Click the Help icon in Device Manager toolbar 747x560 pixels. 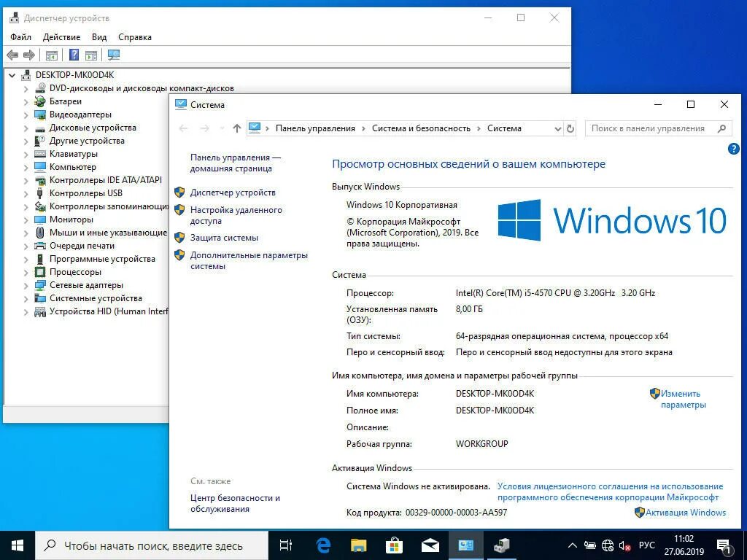pos(74,55)
